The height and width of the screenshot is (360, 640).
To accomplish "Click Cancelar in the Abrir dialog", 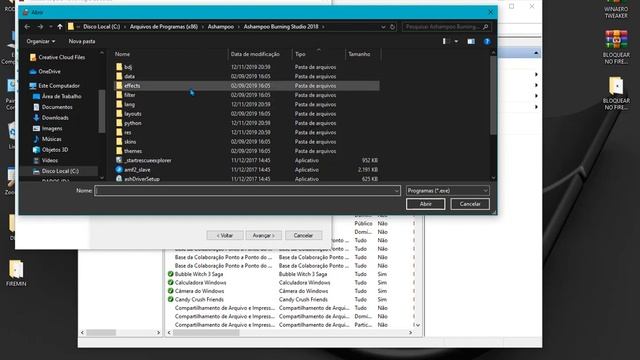I will (x=470, y=204).
